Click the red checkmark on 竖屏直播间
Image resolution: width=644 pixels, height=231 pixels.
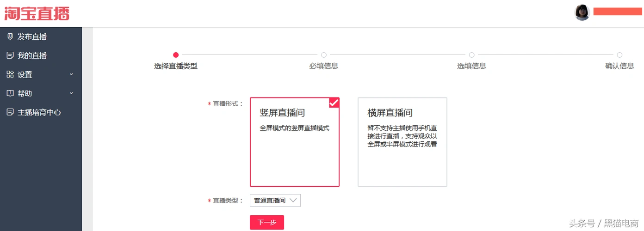334,103
